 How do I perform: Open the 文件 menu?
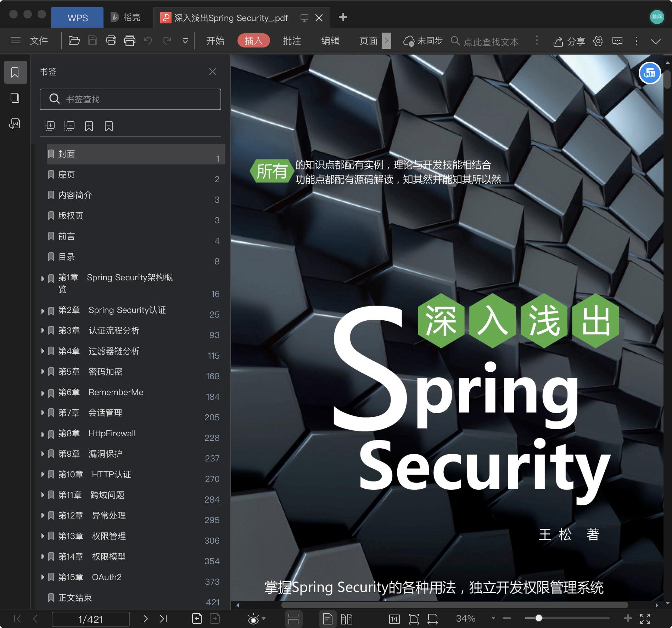[39, 41]
